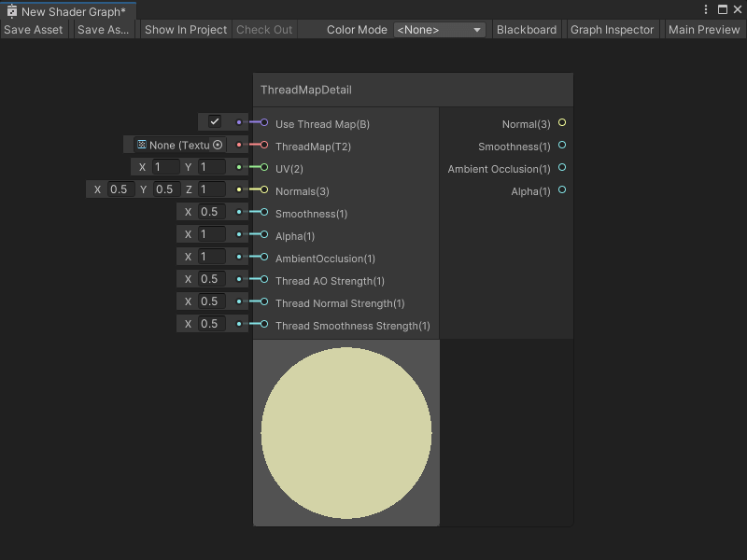Screen dimensions: 747x560
Task: Click the Thread AO Strength(1) input port
Action: click(x=262, y=279)
